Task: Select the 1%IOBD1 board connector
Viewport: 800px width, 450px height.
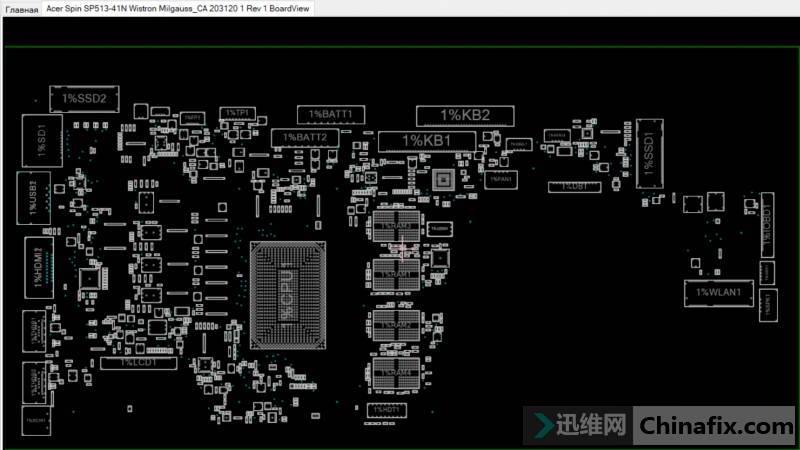Action: coord(767,225)
